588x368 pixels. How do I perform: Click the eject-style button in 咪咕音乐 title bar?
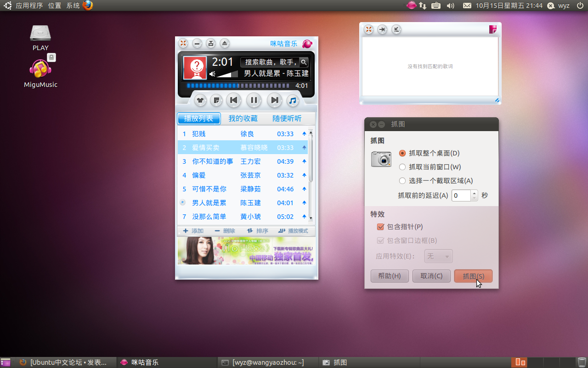tap(225, 44)
